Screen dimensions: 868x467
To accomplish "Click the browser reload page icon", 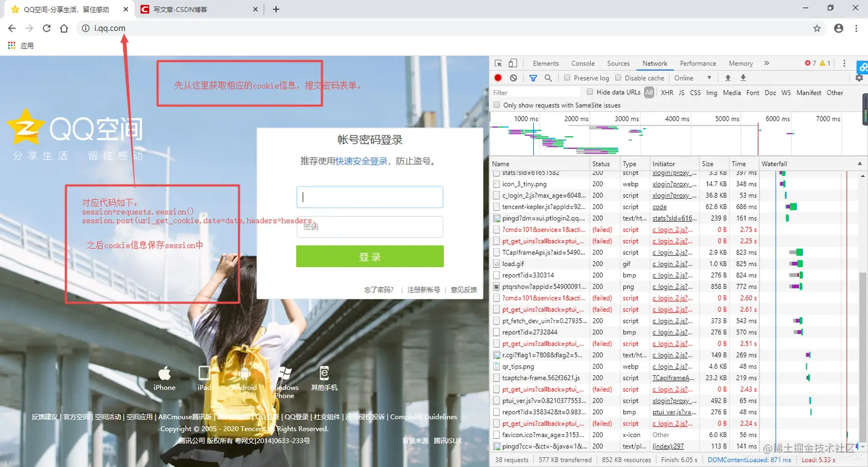I will tap(47, 28).
